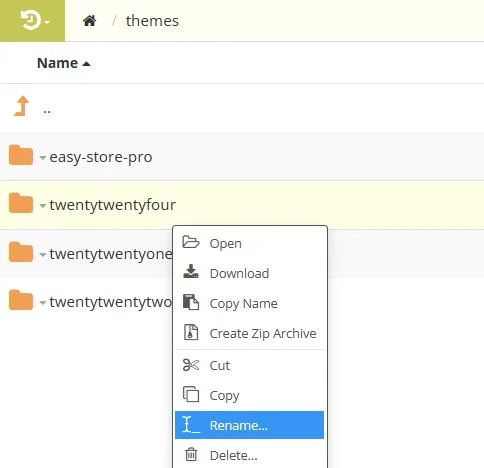Open the twentytwentyone folder dropdown arrow
Screen dimensions: 484x468
(x=43, y=255)
